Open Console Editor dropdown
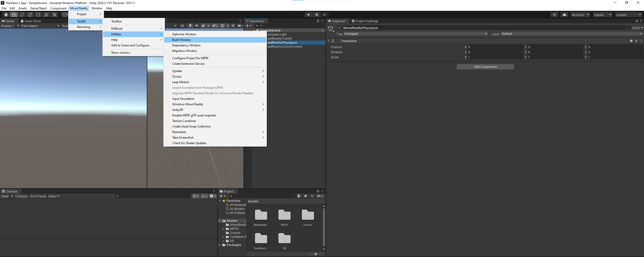 coord(54,196)
